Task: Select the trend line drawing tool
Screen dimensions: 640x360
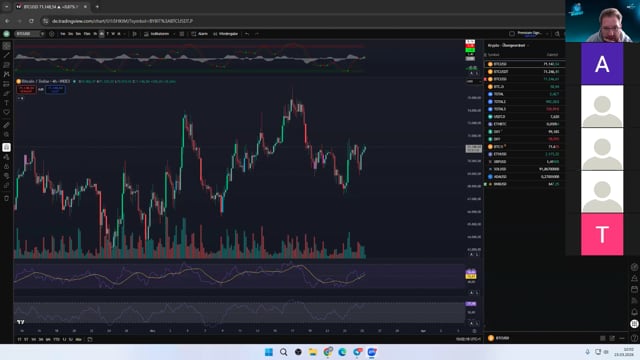Action: (7, 55)
